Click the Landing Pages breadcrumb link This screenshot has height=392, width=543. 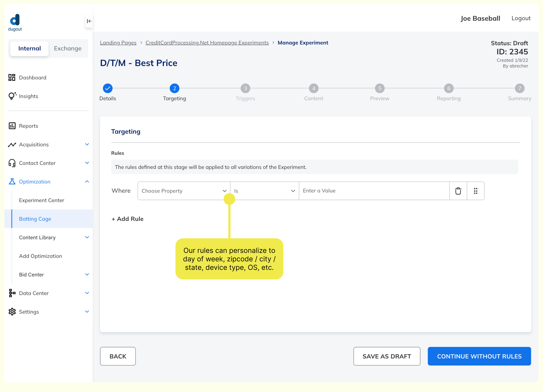point(118,43)
